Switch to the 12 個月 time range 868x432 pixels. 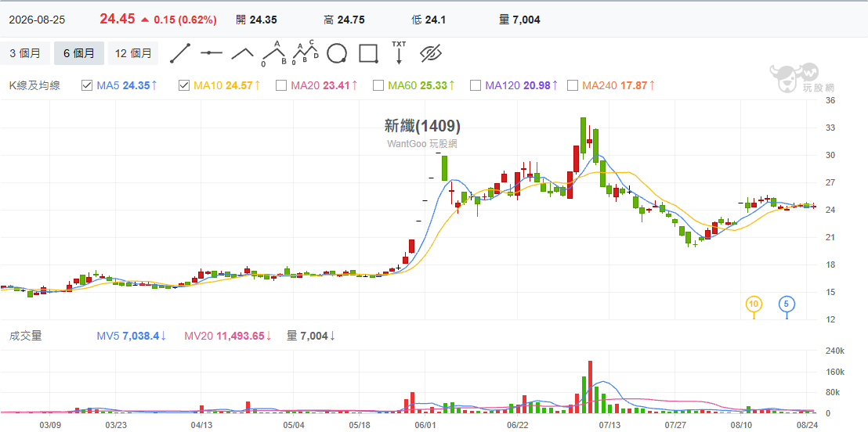(133, 53)
